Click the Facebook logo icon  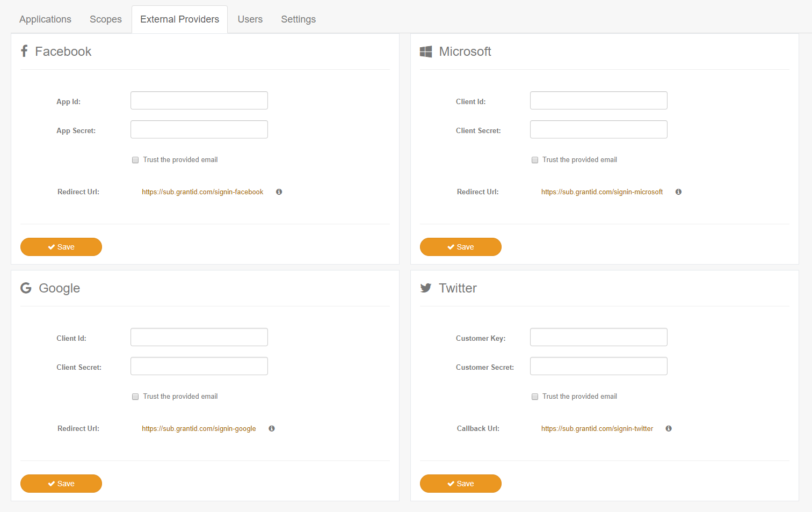24,51
